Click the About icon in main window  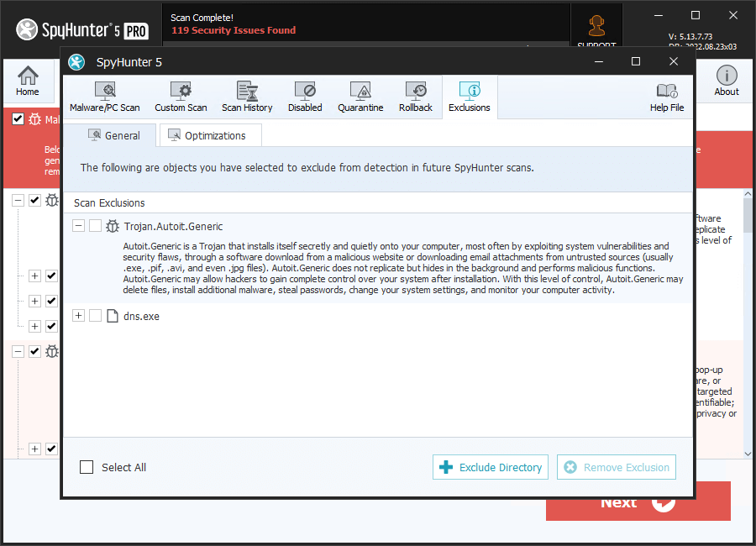[x=727, y=81]
